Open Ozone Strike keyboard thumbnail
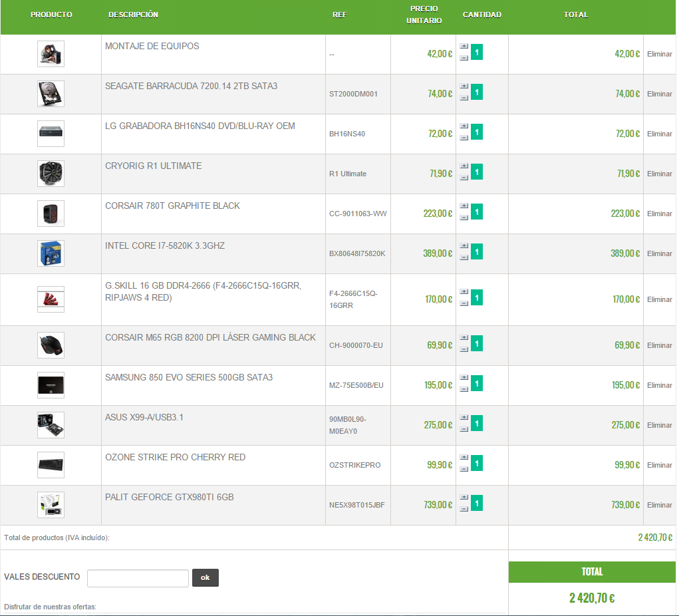The width and height of the screenshot is (679, 616). (51, 464)
